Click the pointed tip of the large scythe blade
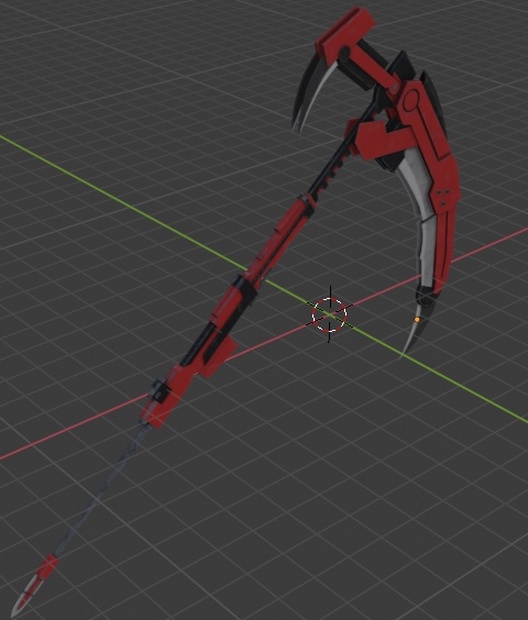Viewport: 528px width, 620px height. 403,354
